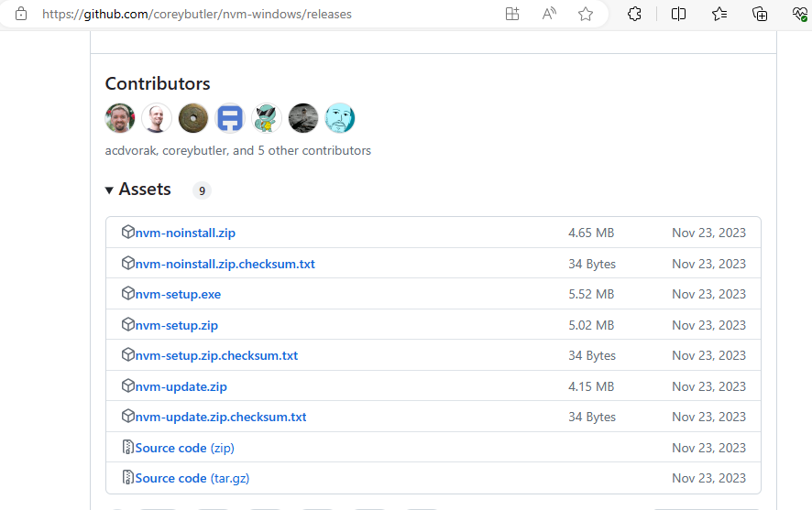Click the site information lock icon
The width and height of the screenshot is (812, 510).
tap(21, 14)
